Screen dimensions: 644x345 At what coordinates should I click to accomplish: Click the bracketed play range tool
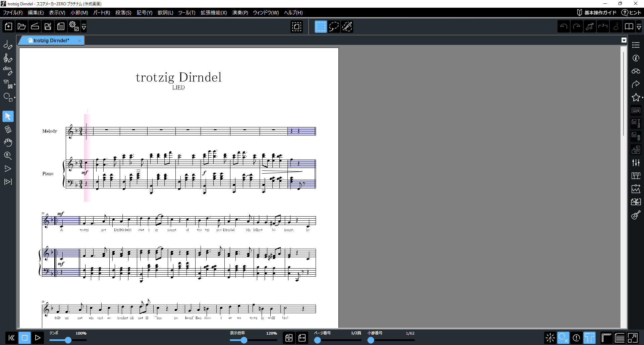(8, 182)
